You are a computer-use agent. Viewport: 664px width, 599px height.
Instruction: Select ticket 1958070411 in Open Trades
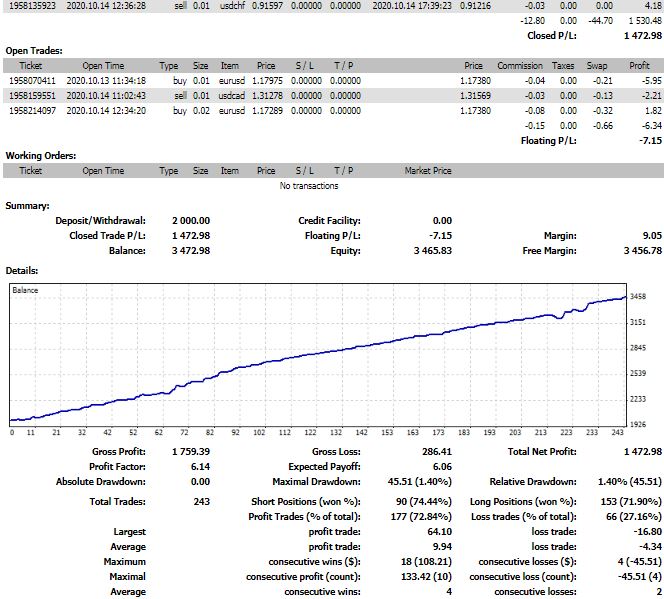click(32, 80)
